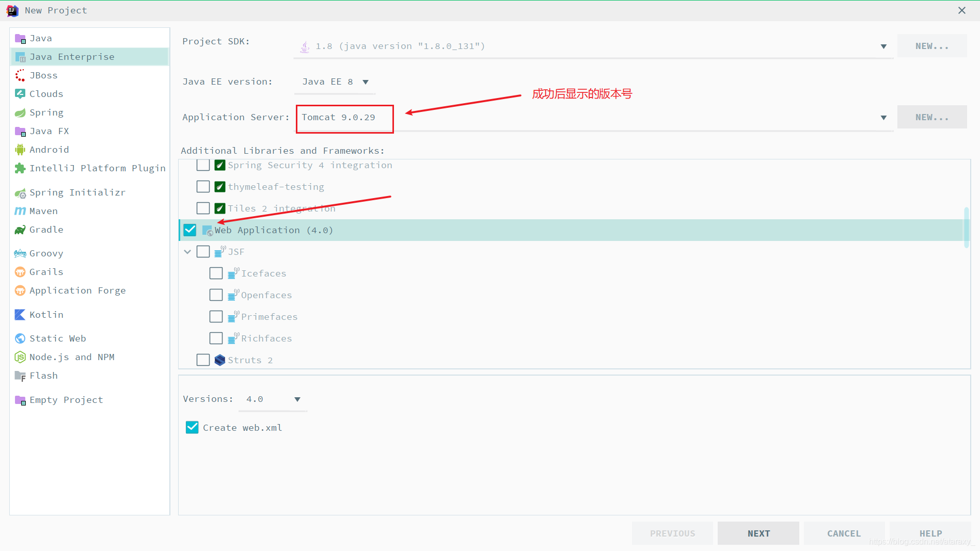Select Java Enterprise project type
This screenshot has height=551, width=980.
coord(90,57)
